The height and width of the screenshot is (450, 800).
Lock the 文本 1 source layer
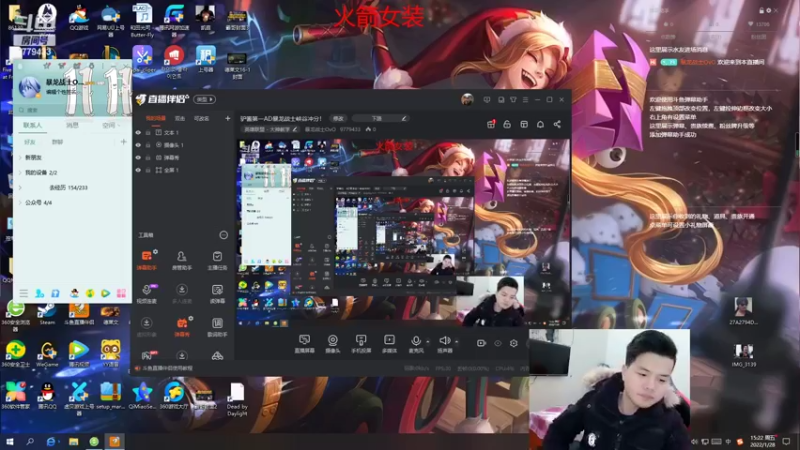tap(148, 133)
